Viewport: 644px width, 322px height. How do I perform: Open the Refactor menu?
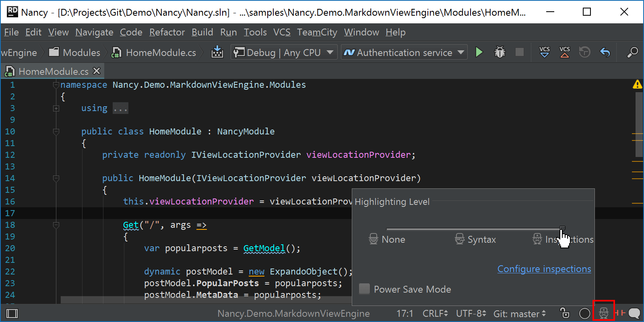167,32
